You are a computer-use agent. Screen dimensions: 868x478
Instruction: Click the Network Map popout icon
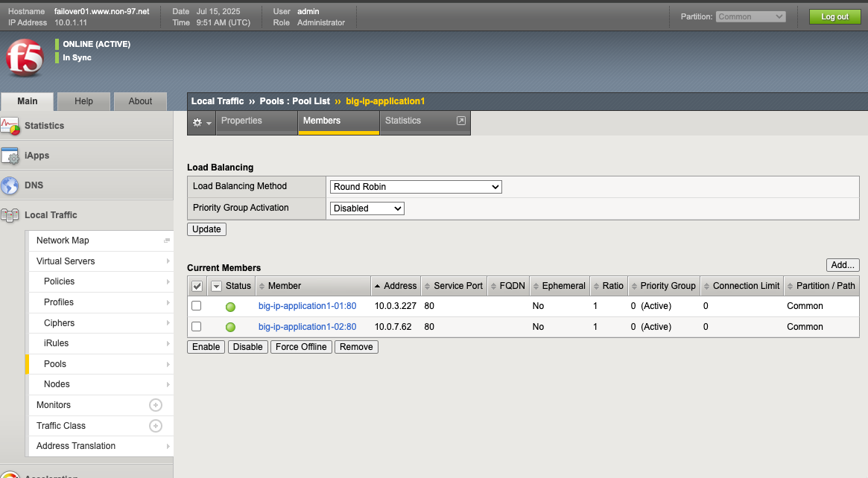point(167,240)
